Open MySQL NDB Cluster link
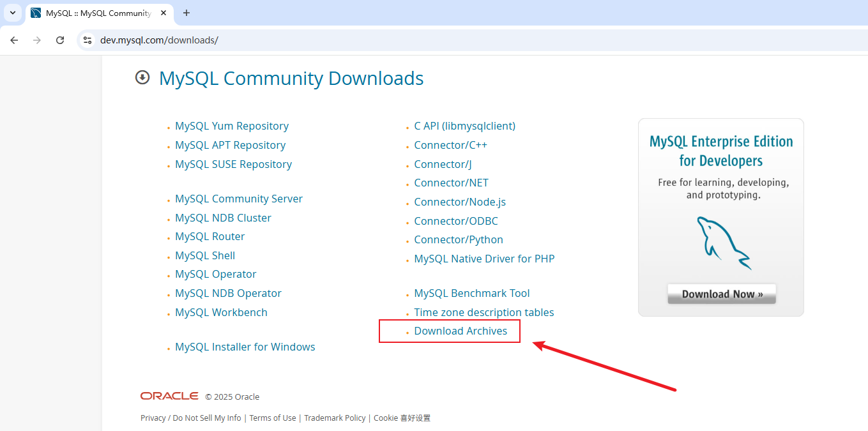Screen dimensions: 868x431 [x=224, y=218]
